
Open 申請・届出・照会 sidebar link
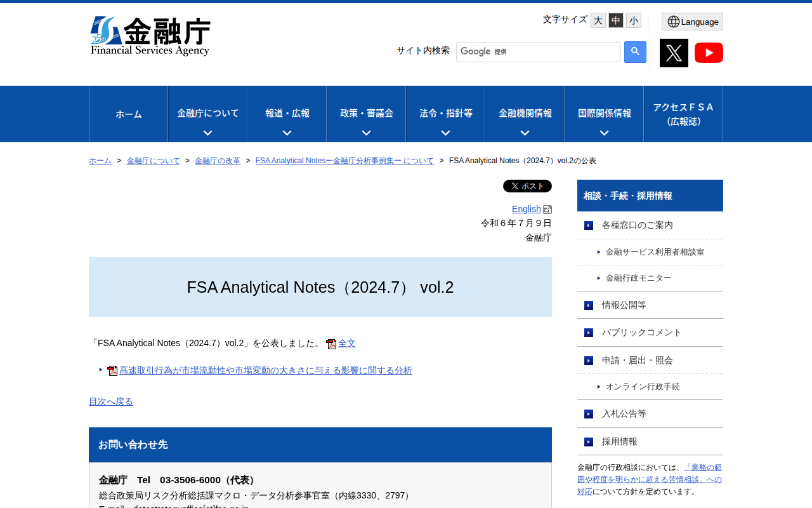638,360
